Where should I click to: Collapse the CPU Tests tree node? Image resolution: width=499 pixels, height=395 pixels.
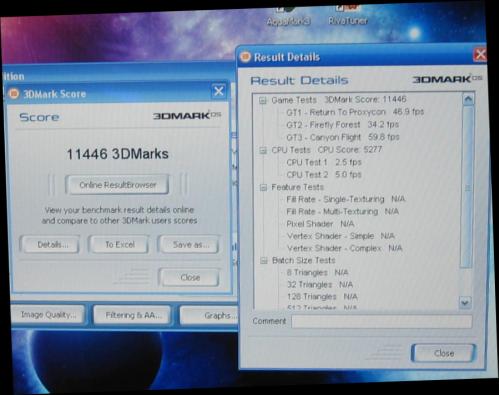point(263,151)
